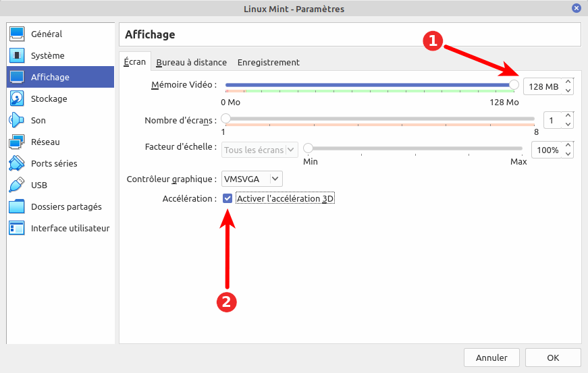Image resolution: width=588 pixels, height=373 pixels.
Task: Increase number of screens with up arrow
Action: (568, 116)
